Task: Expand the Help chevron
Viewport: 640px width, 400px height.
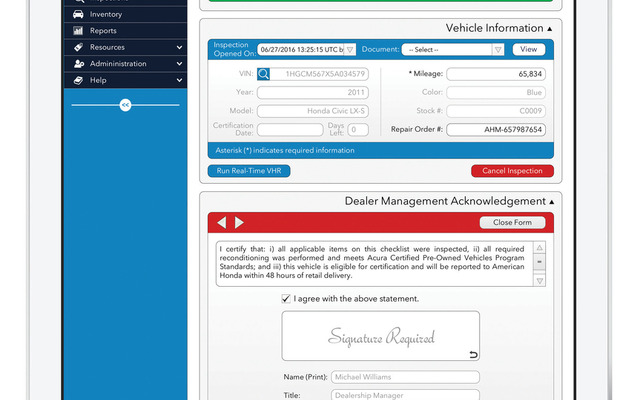Action: [x=179, y=80]
